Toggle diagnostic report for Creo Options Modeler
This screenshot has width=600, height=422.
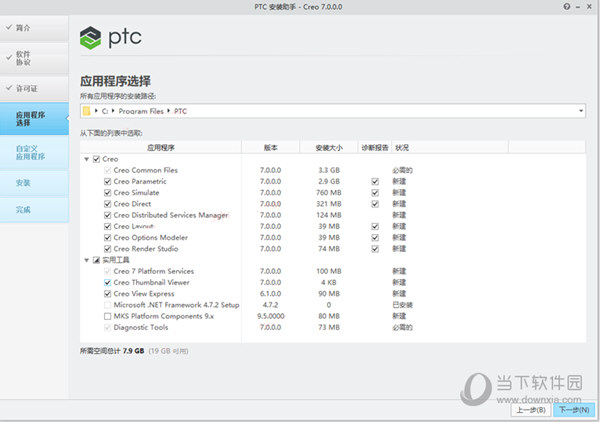coord(375,238)
